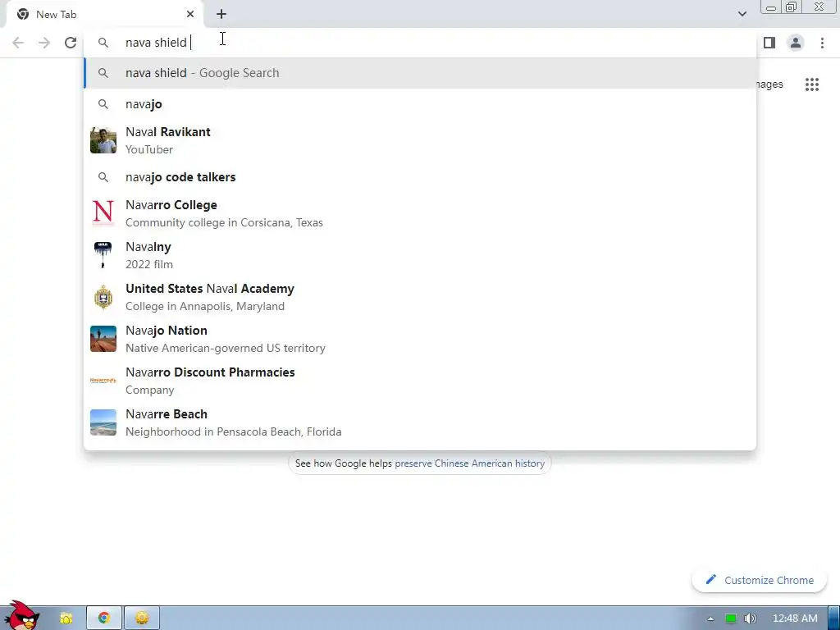Click magnifier icon beside 'navajo code talkers'
840x630 pixels.
pos(103,177)
